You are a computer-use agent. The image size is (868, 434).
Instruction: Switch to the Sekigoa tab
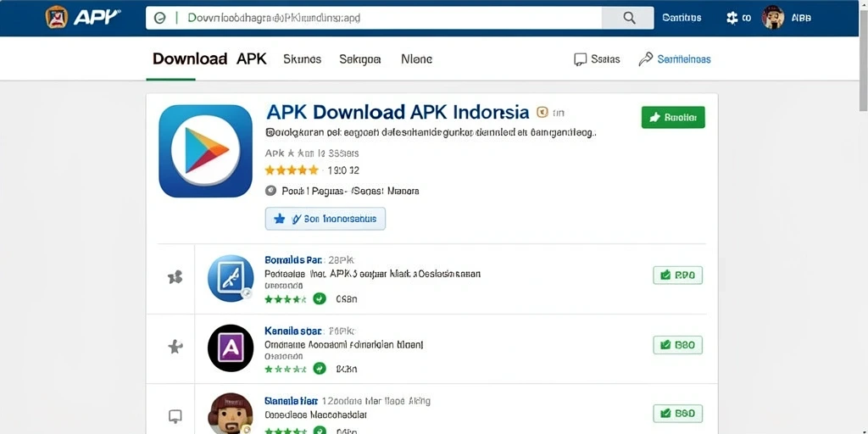pyautogui.click(x=359, y=59)
